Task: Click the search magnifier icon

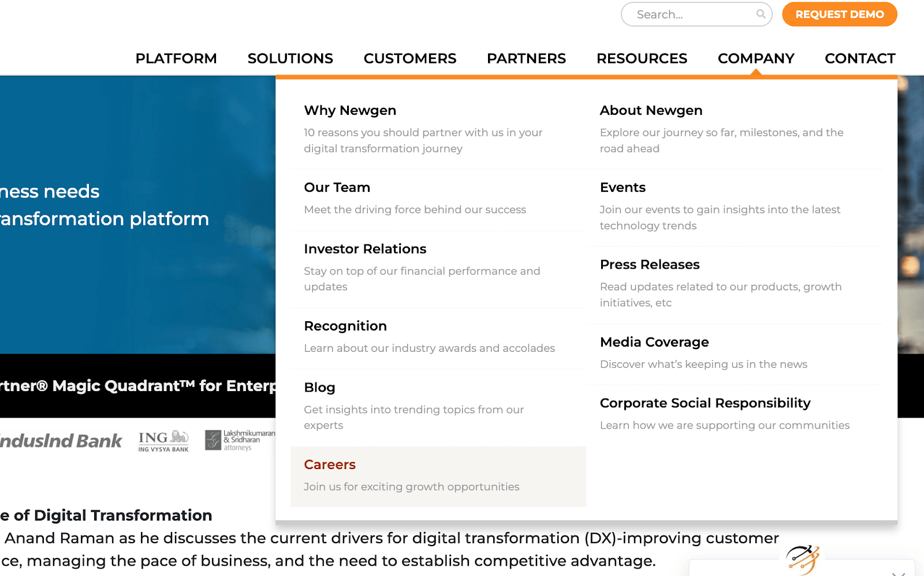Action: point(761,14)
